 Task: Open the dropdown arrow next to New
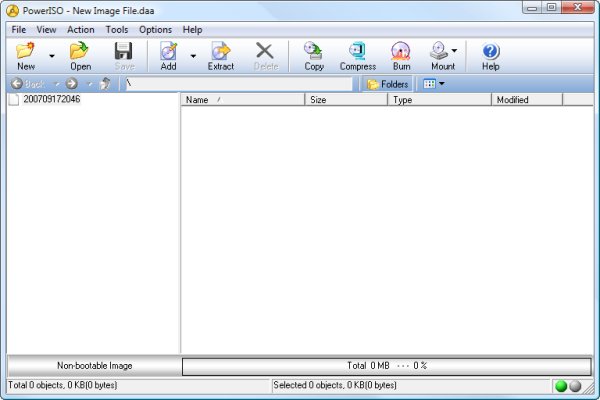coord(52,56)
